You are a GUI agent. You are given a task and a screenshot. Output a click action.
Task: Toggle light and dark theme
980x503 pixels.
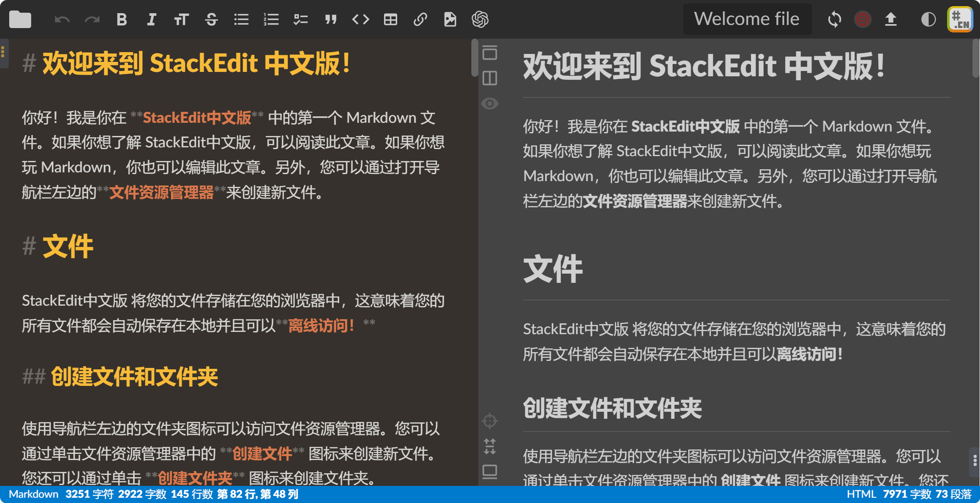[928, 19]
